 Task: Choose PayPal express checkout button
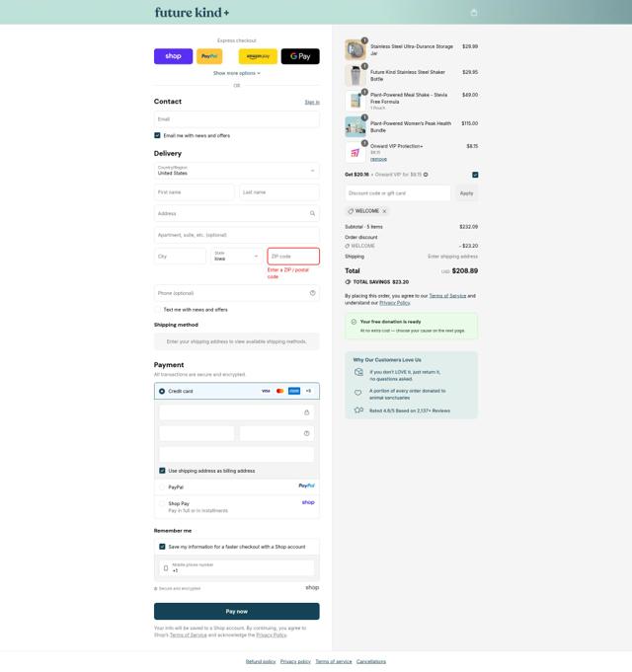(209, 56)
